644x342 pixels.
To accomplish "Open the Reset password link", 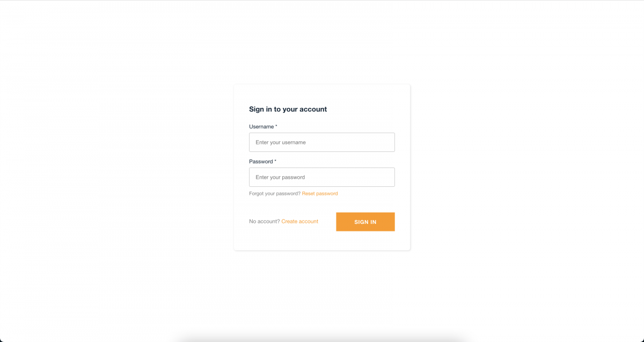I will click(x=320, y=193).
